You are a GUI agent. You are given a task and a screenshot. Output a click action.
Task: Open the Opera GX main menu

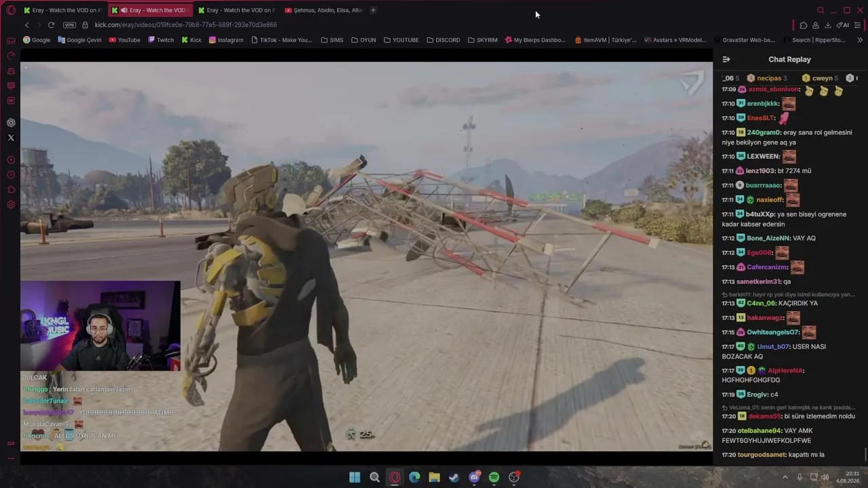[11, 10]
